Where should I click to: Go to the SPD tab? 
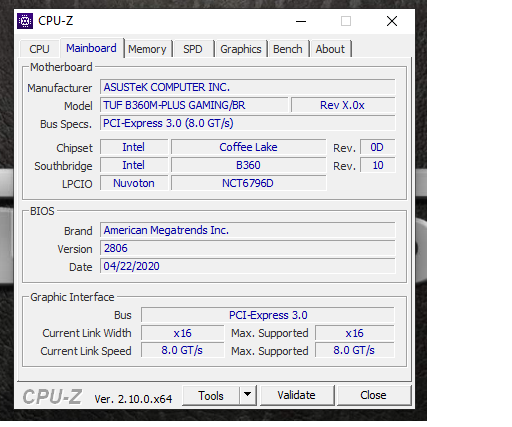(193, 49)
